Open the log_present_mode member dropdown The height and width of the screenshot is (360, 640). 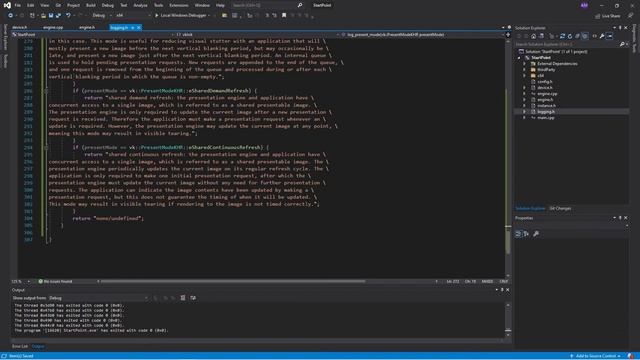422,35
